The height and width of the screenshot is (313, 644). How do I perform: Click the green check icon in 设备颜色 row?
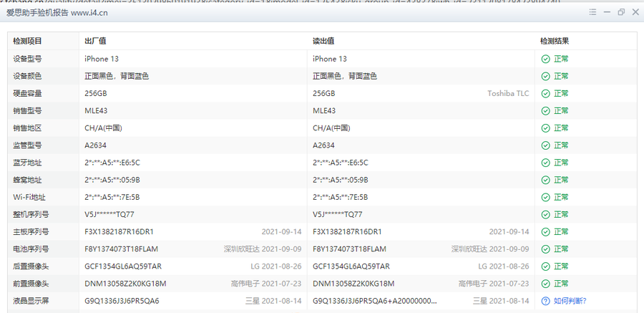coord(545,77)
